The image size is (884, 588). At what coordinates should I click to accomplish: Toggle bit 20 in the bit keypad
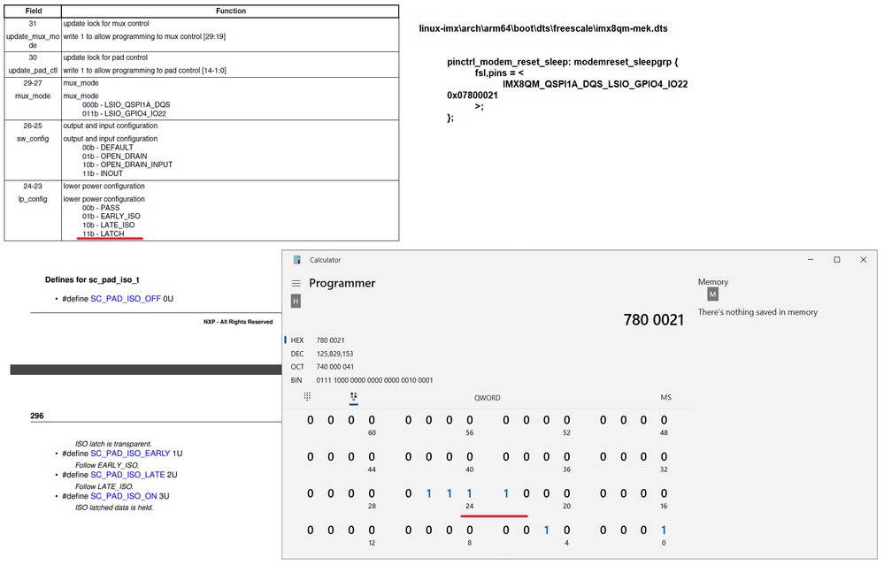(x=566, y=493)
